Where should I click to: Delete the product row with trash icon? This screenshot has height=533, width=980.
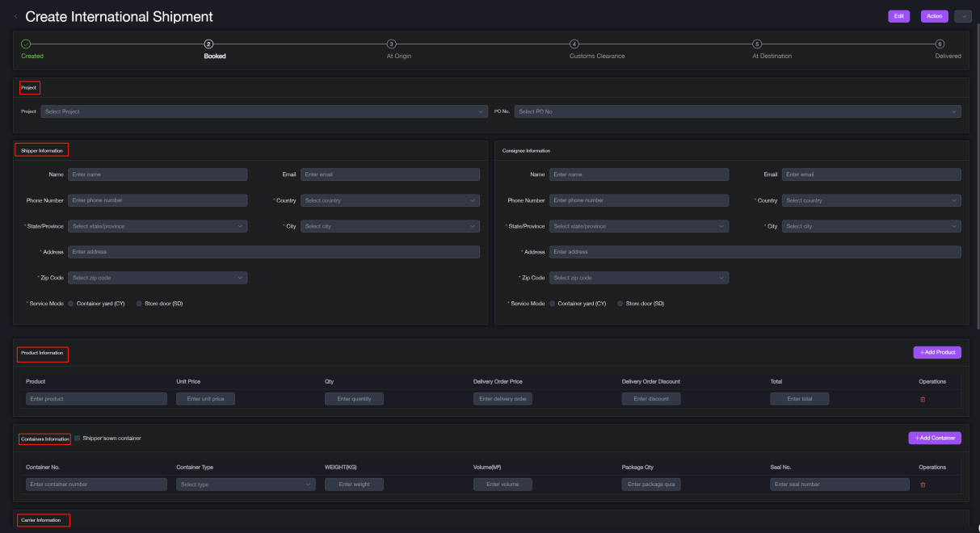pos(923,399)
